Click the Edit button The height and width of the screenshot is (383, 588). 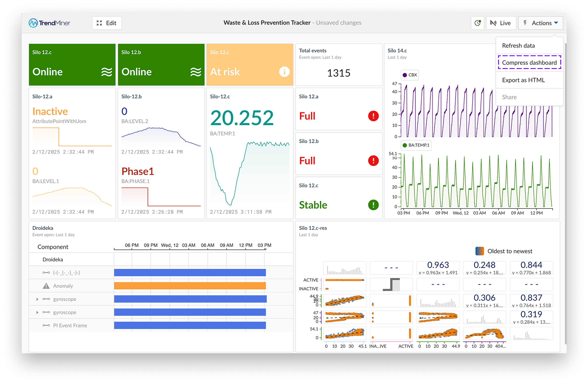pyautogui.click(x=107, y=23)
